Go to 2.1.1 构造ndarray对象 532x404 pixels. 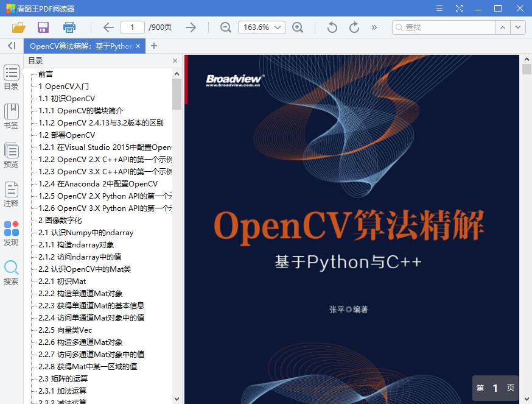click(76, 245)
